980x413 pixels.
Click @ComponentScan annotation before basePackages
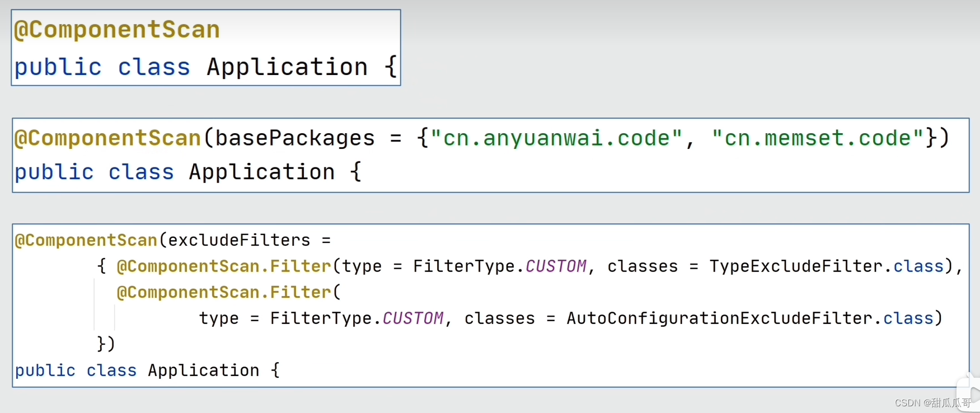tap(108, 138)
